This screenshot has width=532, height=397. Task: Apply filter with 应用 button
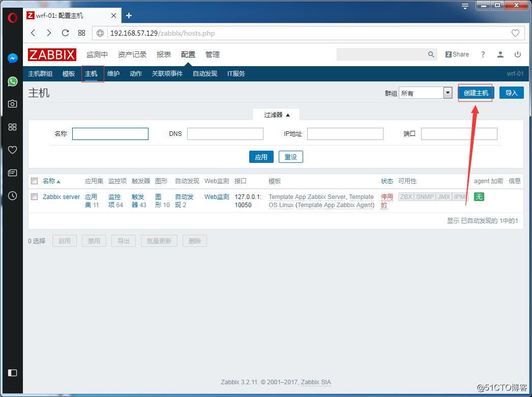261,157
